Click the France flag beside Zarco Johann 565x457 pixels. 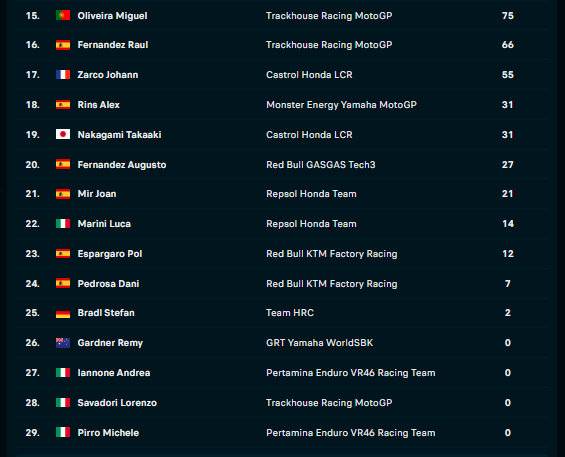tap(63, 75)
